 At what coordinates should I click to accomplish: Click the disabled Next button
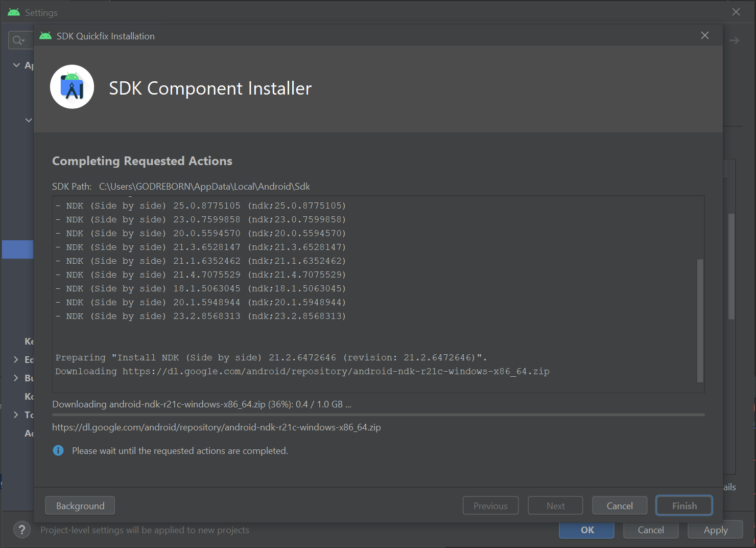(x=556, y=506)
